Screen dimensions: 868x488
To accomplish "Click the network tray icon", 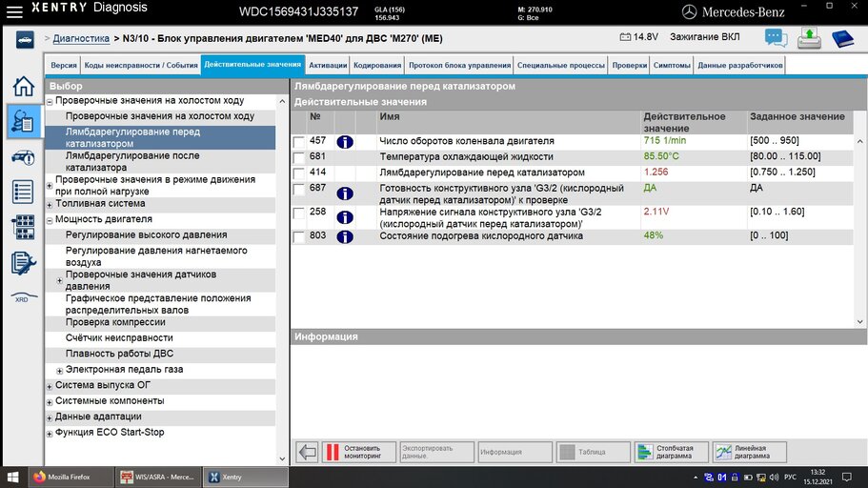I will (x=761, y=477).
